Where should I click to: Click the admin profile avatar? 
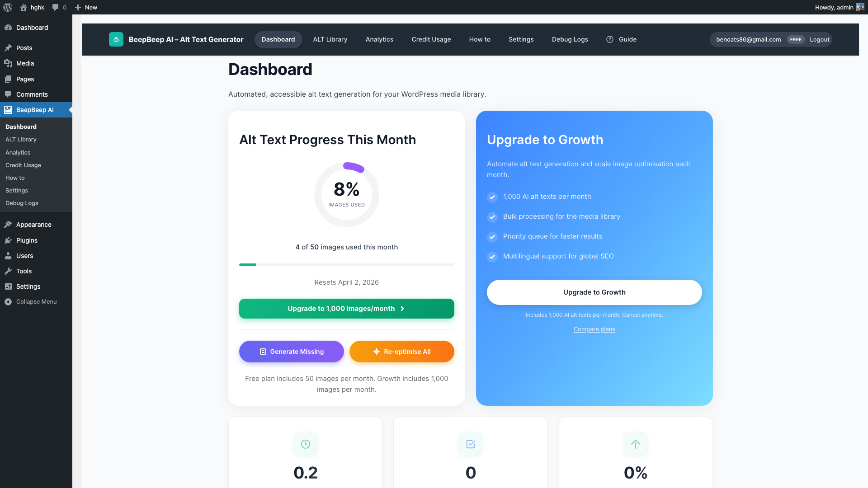coord(860,7)
